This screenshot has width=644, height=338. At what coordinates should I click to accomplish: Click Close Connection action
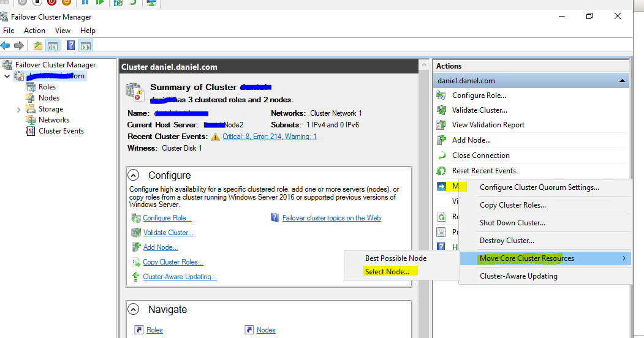[480, 156]
